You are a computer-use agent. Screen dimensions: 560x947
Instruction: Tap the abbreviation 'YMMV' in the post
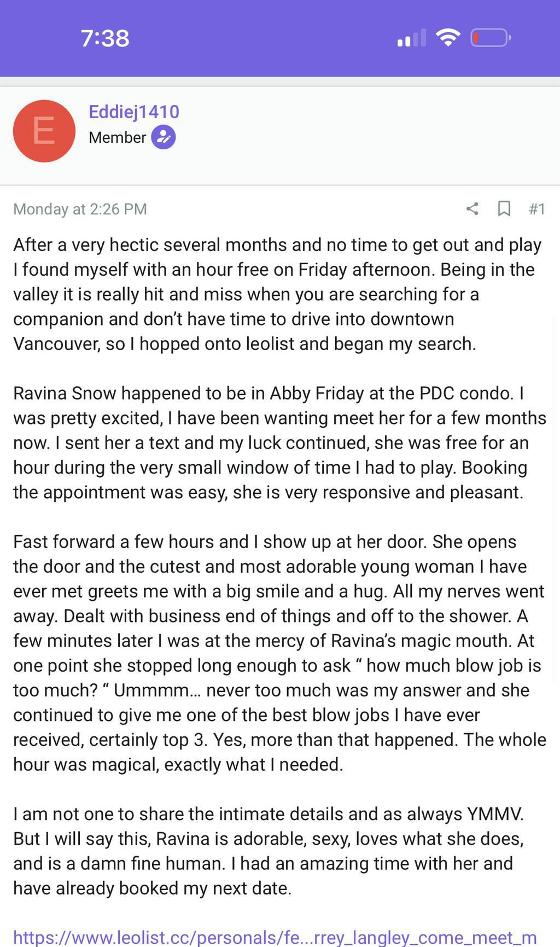(494, 814)
